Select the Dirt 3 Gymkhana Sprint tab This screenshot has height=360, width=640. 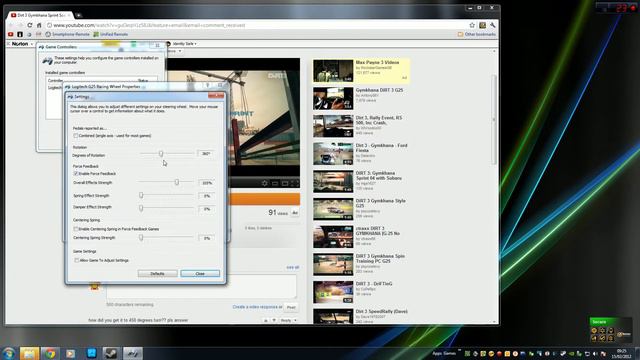(40, 15)
